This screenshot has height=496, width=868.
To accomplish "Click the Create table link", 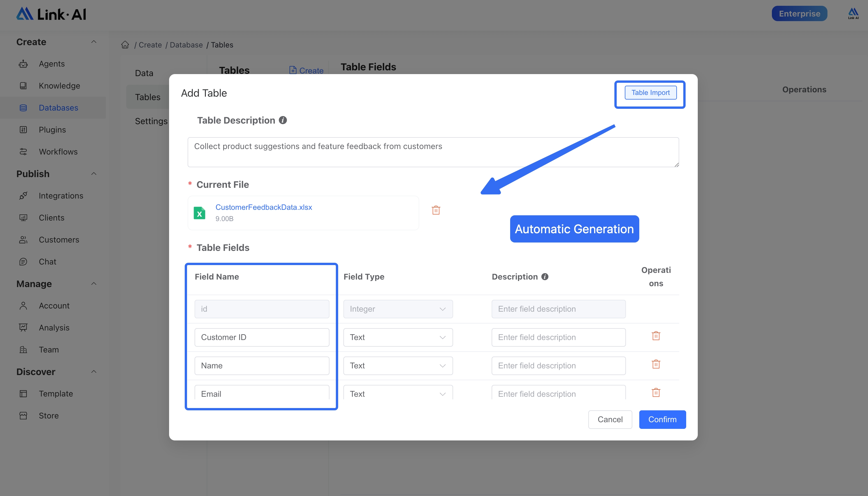I will (x=306, y=71).
